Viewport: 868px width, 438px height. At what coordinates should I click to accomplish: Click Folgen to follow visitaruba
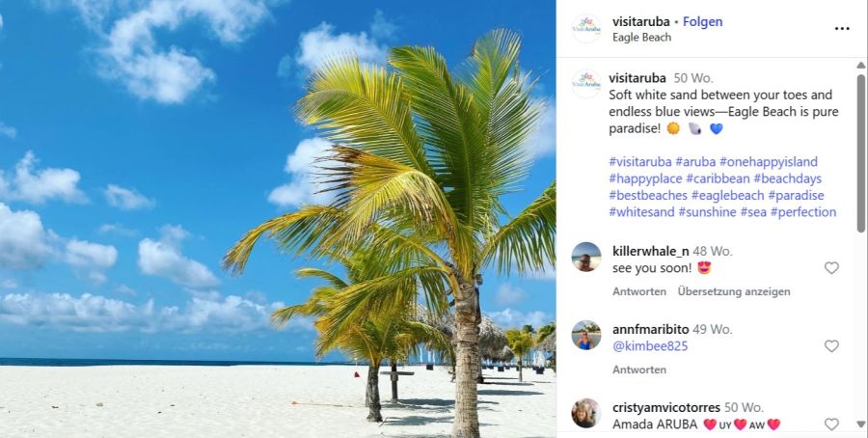point(702,21)
